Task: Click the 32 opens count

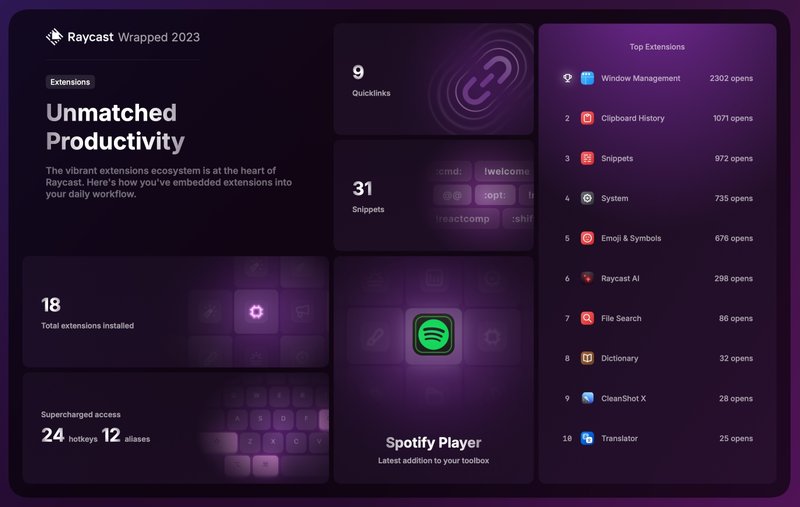Action: click(x=736, y=358)
